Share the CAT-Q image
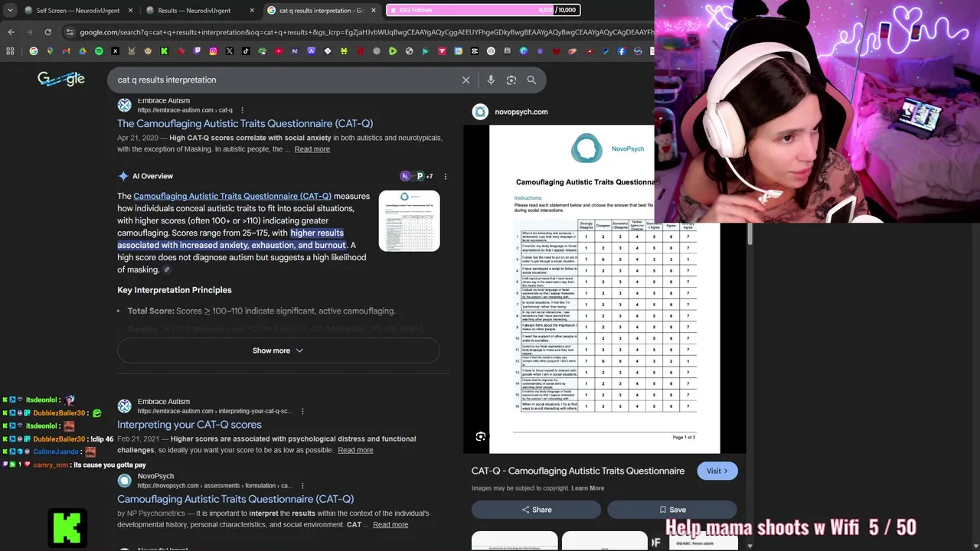 (x=536, y=510)
